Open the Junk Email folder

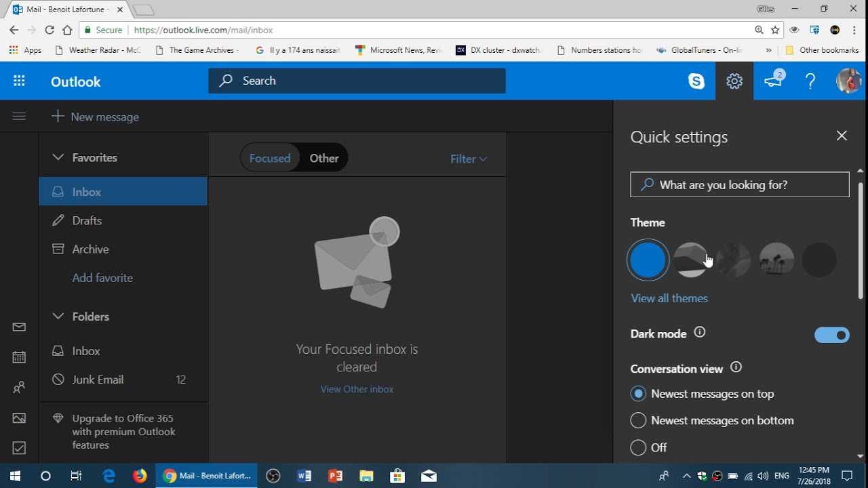[123, 380]
